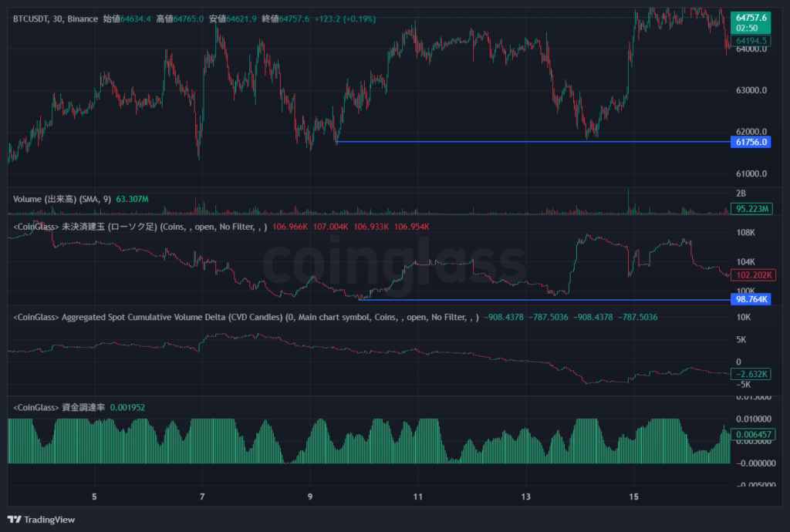Select the 安値 64621.9 low value
Image resolution: width=790 pixels, height=532 pixels.
tap(233, 19)
